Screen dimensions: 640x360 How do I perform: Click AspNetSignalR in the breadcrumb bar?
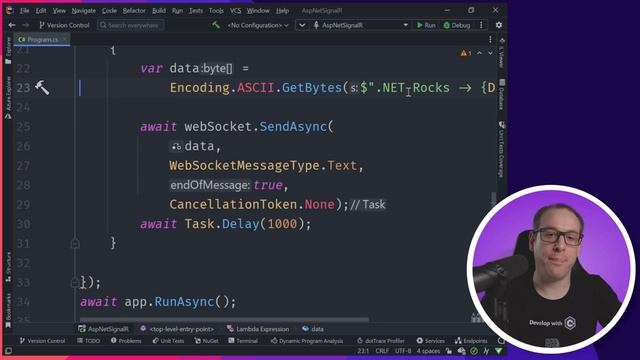[104, 329]
